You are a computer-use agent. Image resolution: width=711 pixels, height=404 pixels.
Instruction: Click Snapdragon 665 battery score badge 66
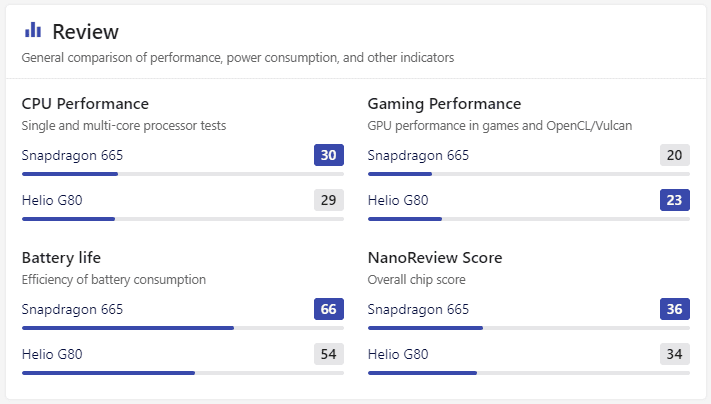pos(329,309)
